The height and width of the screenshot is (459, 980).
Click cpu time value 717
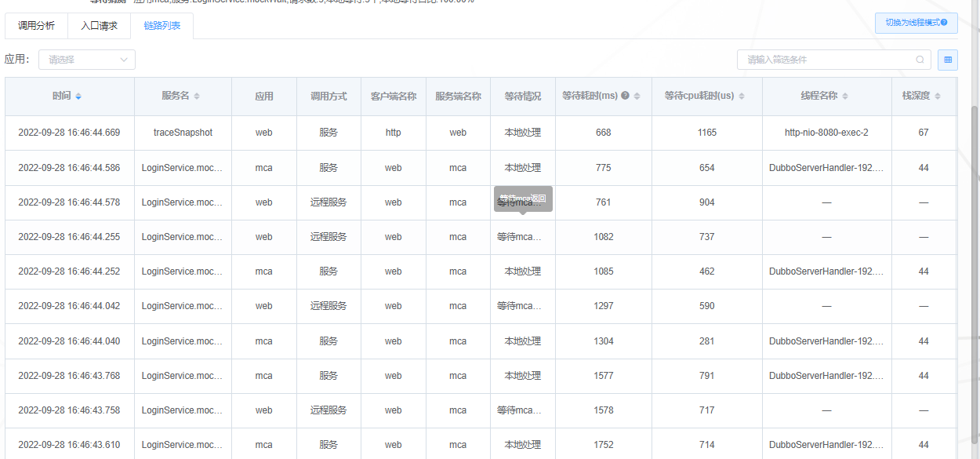707,410
